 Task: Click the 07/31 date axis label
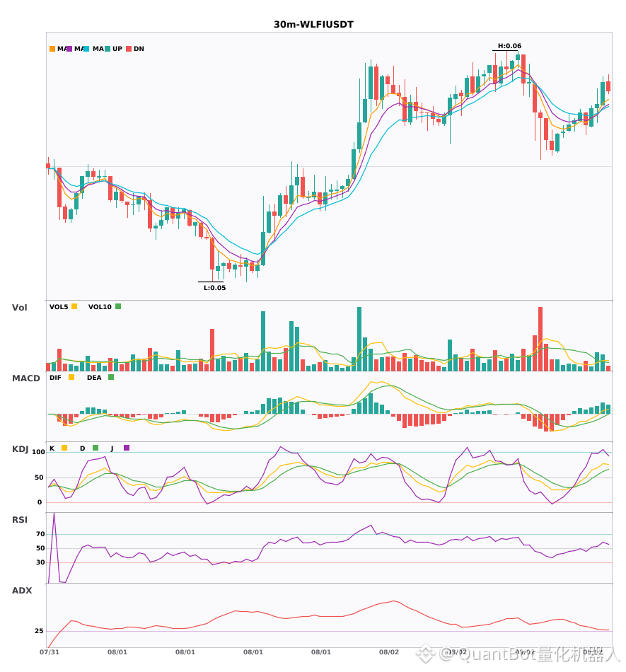[50, 652]
